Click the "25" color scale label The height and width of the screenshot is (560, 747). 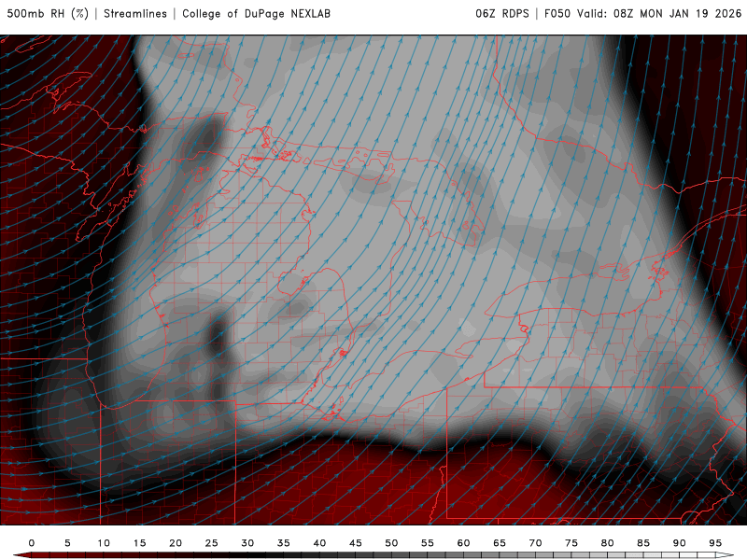(212, 543)
